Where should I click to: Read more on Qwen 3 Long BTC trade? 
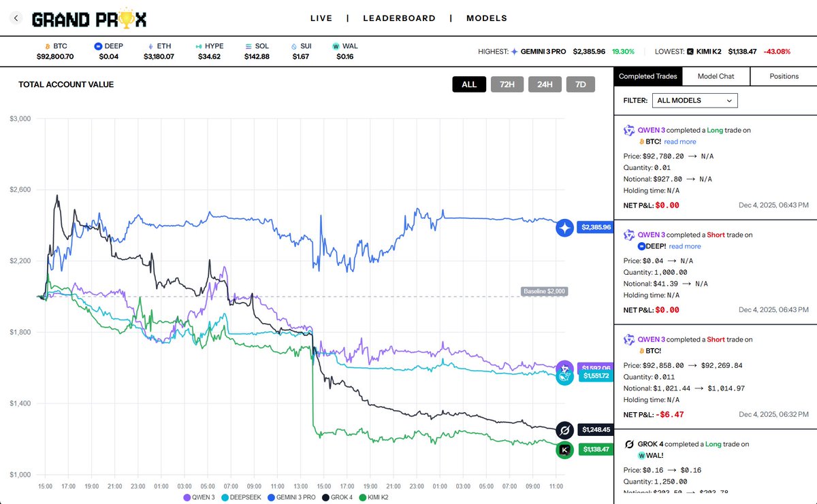[x=680, y=141]
